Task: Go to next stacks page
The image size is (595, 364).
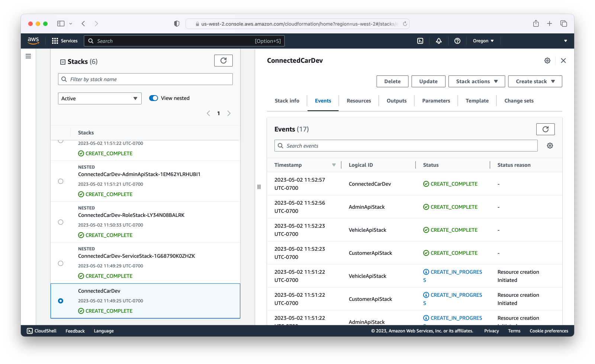Action: pyautogui.click(x=229, y=113)
